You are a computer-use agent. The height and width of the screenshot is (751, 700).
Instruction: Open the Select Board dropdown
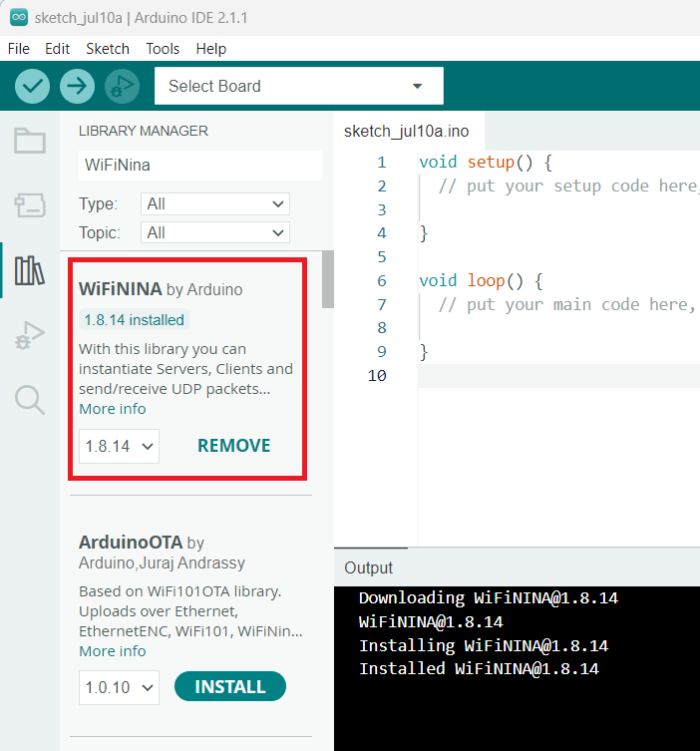[299, 86]
